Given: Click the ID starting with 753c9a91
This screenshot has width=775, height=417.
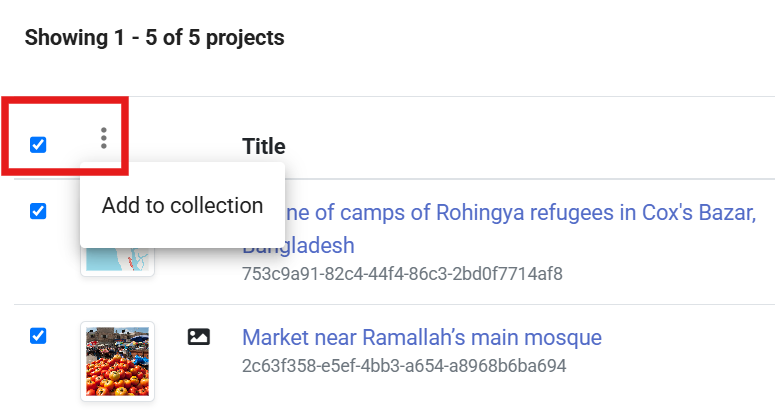Looking at the screenshot, I should (x=402, y=274).
